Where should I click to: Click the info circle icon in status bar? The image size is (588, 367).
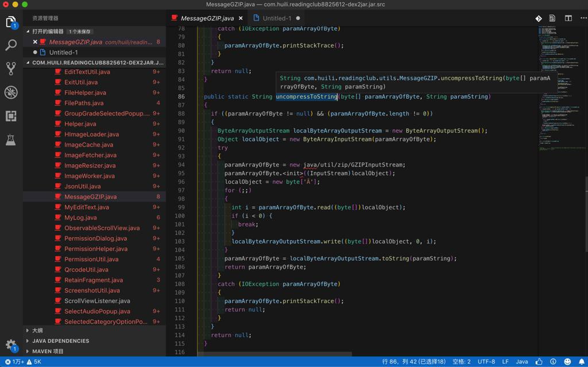tap(553, 362)
